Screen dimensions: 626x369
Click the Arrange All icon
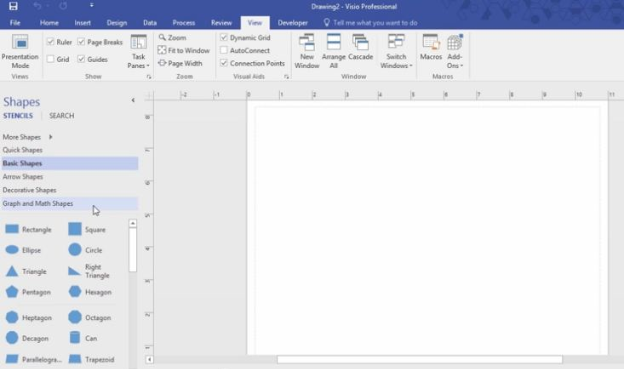click(333, 42)
